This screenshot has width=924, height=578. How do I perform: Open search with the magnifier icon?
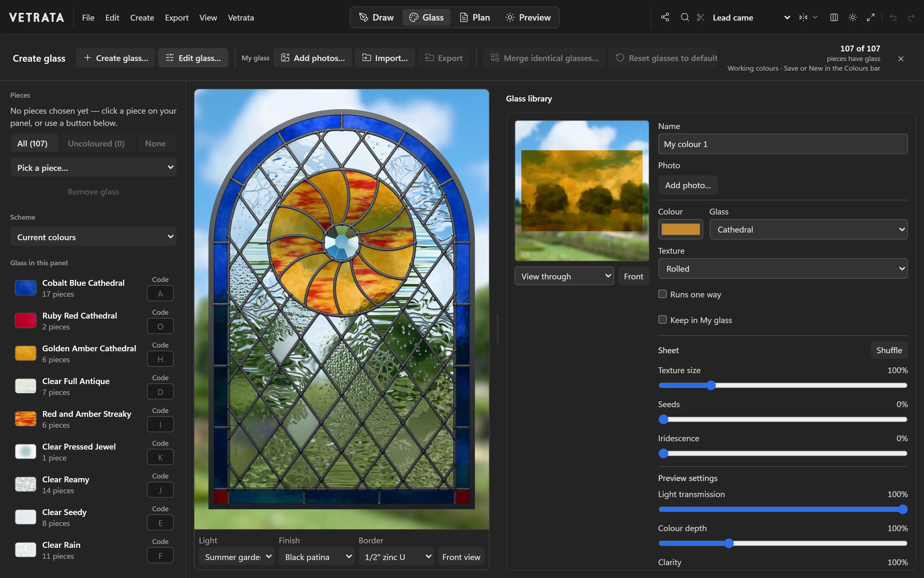click(x=685, y=17)
